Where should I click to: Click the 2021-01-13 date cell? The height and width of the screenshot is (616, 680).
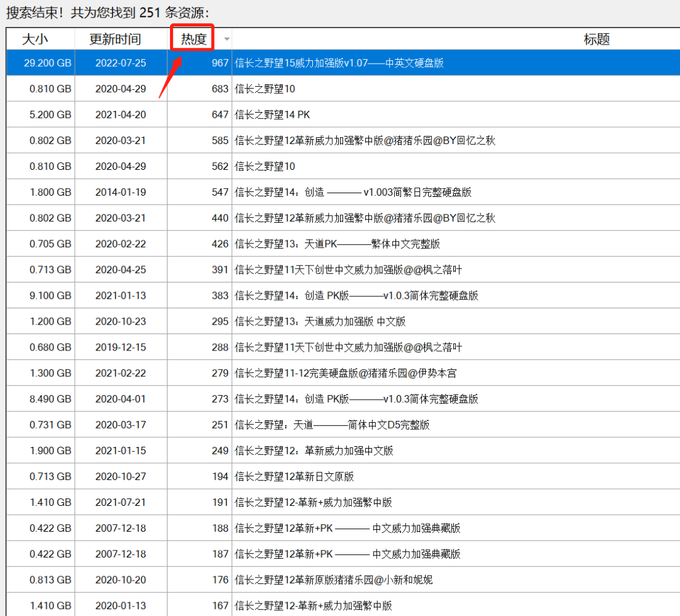(120, 296)
